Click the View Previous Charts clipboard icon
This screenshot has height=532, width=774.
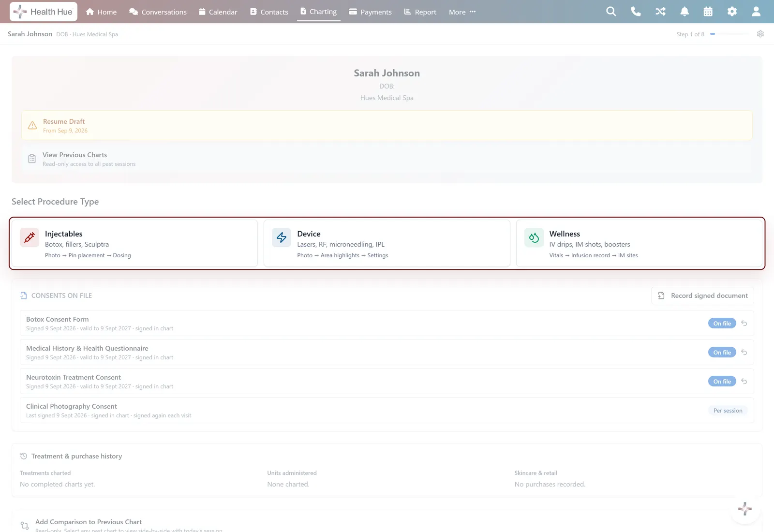pyautogui.click(x=32, y=159)
